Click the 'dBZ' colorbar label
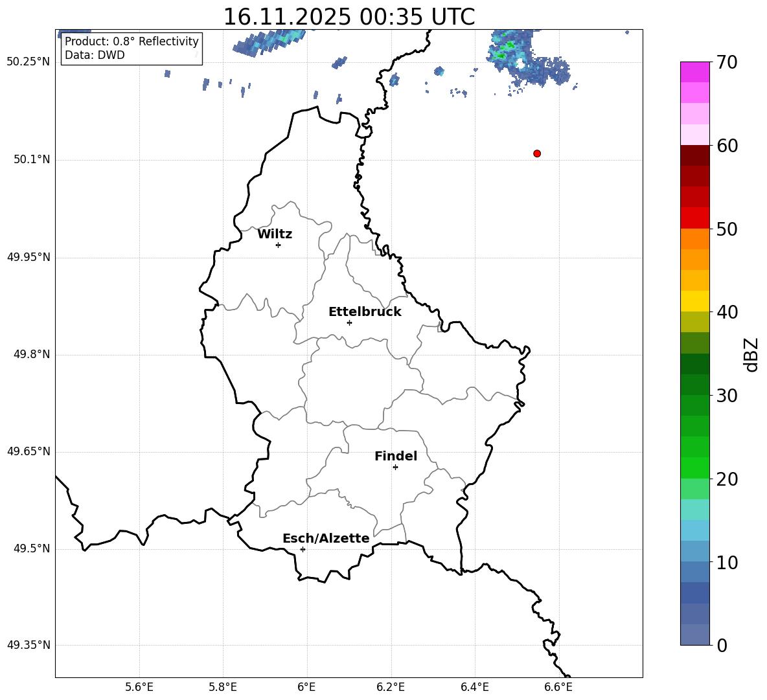The width and height of the screenshot is (767, 700). coord(751,354)
